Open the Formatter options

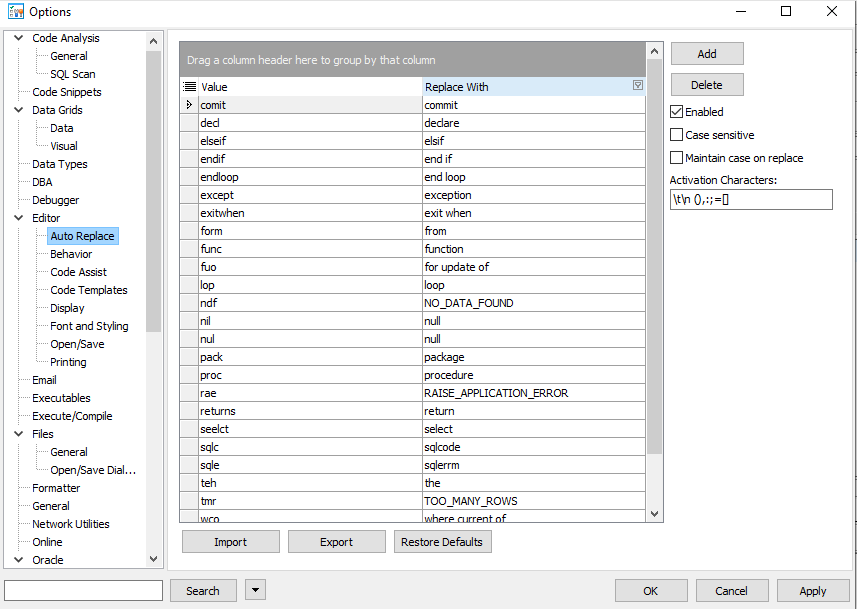[56, 488]
